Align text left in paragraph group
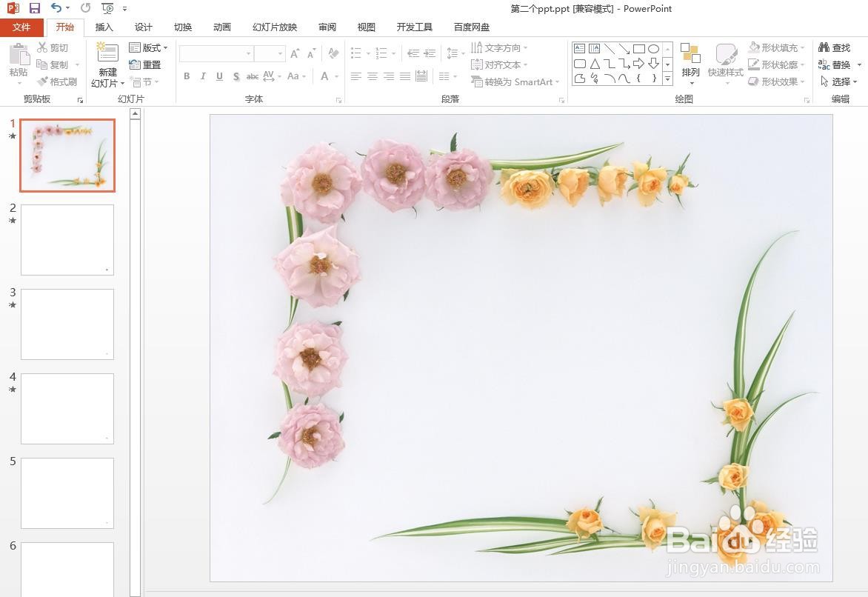The width and height of the screenshot is (868, 597). (x=356, y=76)
